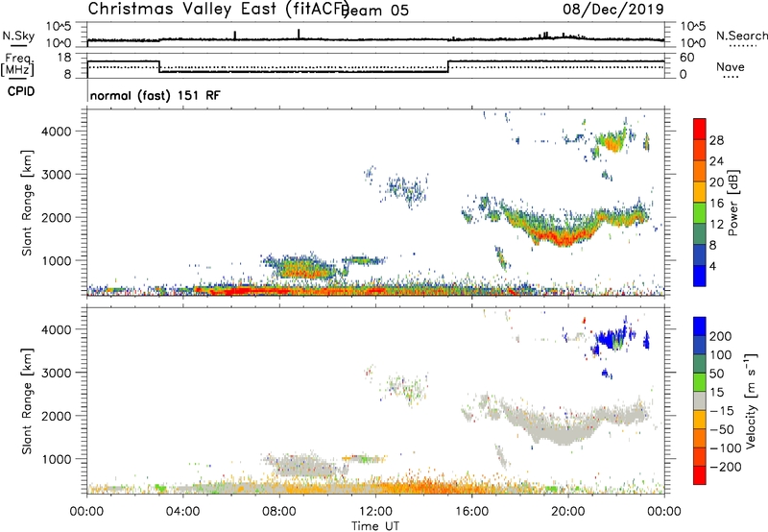
Task: Click the 4000 tick in the velocity panel
Action: pos(56,329)
